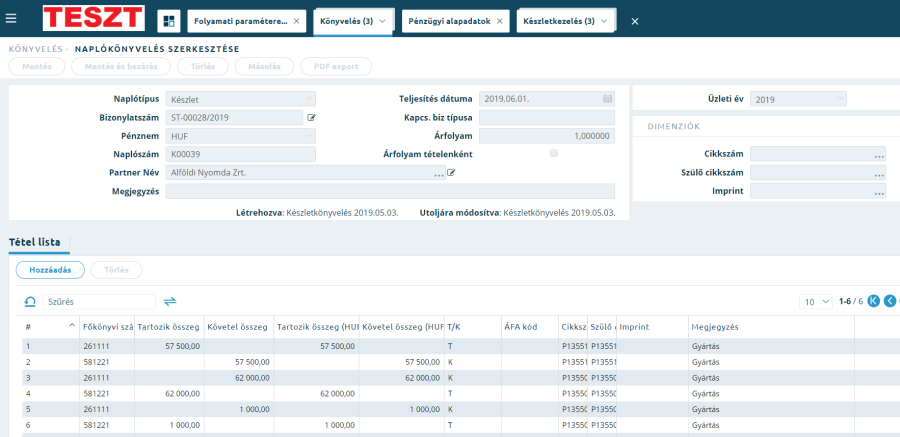Click the Megjegyzés column header
This screenshot has height=437, width=900.
click(771, 327)
